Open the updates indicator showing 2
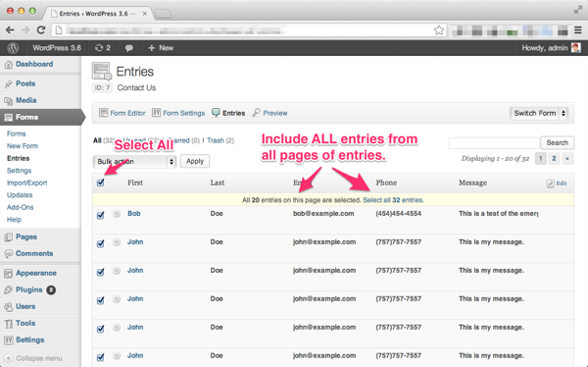The image size is (588, 367). [103, 48]
